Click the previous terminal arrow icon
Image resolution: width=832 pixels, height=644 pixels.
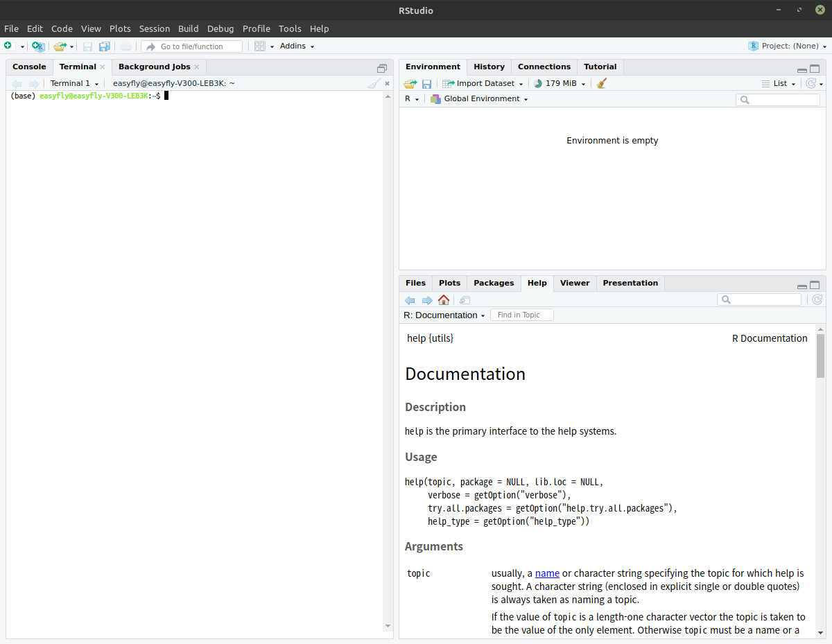coord(17,84)
